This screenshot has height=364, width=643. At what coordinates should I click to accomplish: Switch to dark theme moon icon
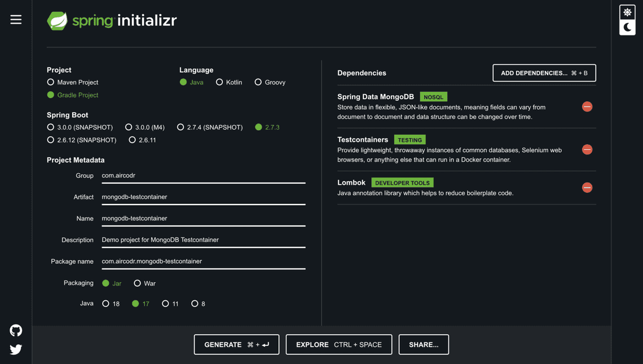627,27
